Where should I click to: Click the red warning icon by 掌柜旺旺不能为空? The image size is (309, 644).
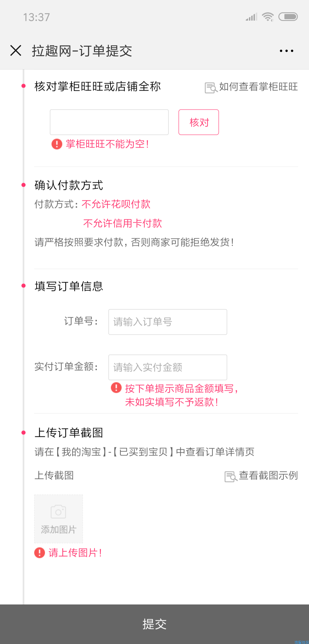coord(57,144)
